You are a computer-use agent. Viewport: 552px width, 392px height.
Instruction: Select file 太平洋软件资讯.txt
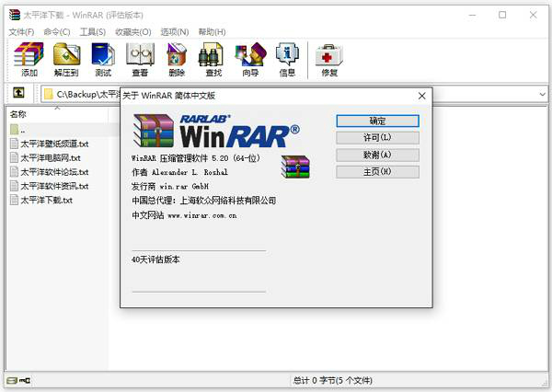[50, 186]
